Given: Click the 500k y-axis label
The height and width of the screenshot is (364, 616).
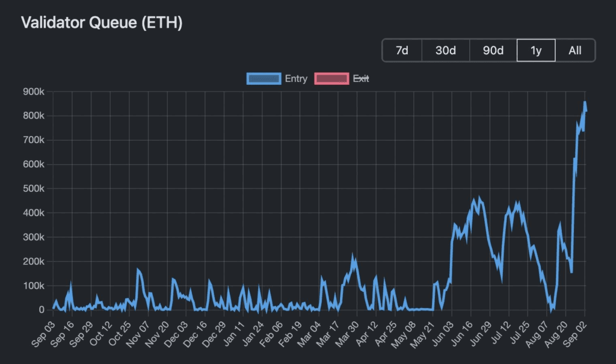Looking at the screenshot, I should 34,189.
